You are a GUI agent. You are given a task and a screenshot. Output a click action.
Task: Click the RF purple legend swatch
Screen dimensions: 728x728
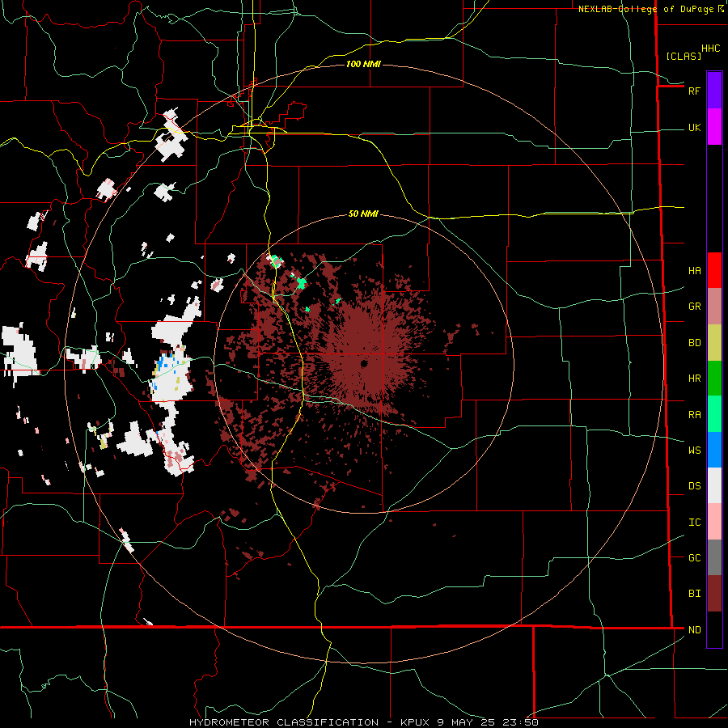714,91
